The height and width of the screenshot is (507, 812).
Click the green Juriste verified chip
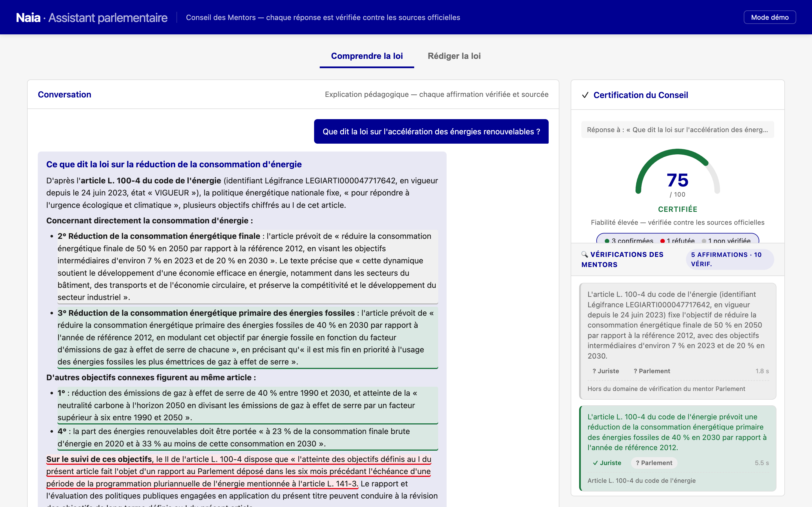607,463
